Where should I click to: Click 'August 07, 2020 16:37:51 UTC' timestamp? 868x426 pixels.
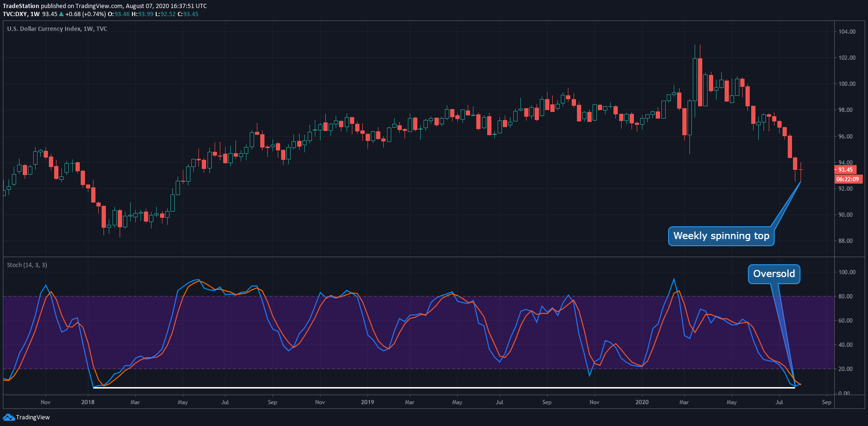[166, 6]
